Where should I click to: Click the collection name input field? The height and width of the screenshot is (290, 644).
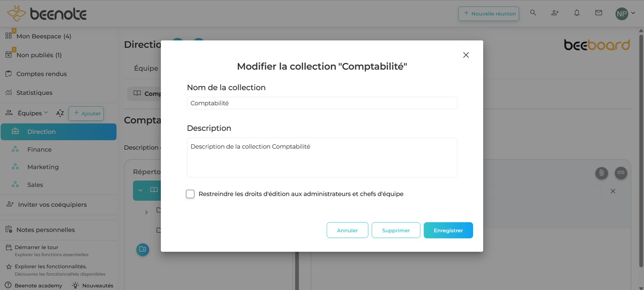tap(322, 103)
